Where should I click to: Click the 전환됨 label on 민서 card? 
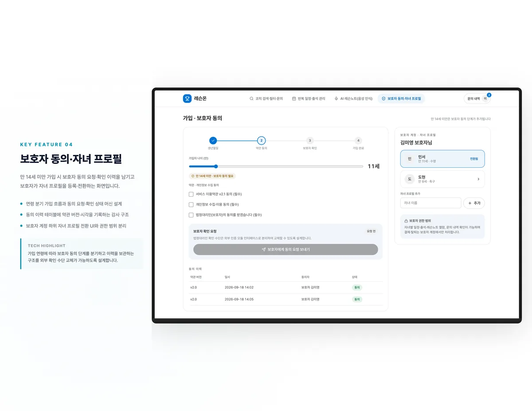474,158
